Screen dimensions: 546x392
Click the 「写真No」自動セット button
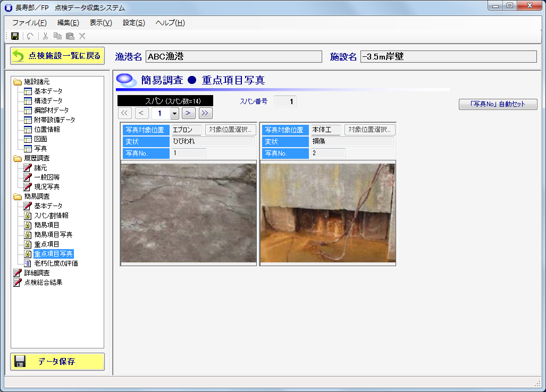click(498, 104)
